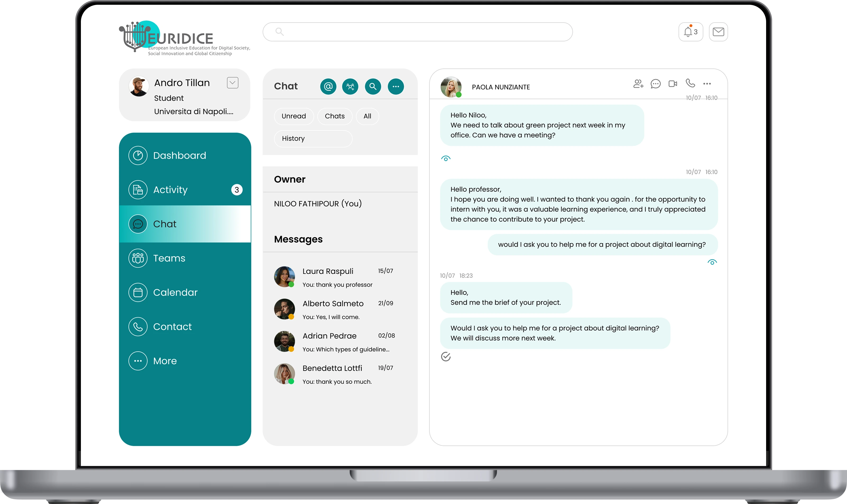Click the teal search icon in Chat panel
This screenshot has height=504, width=847.
pyautogui.click(x=373, y=87)
